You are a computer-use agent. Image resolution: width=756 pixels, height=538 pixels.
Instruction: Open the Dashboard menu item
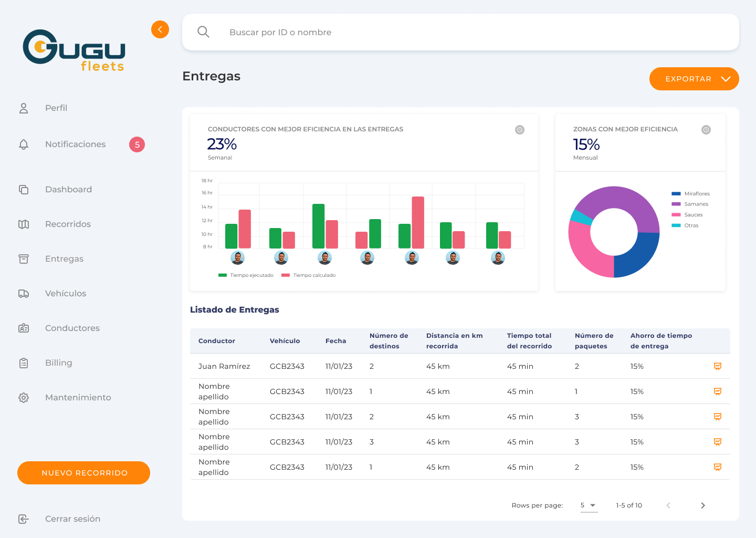(68, 190)
